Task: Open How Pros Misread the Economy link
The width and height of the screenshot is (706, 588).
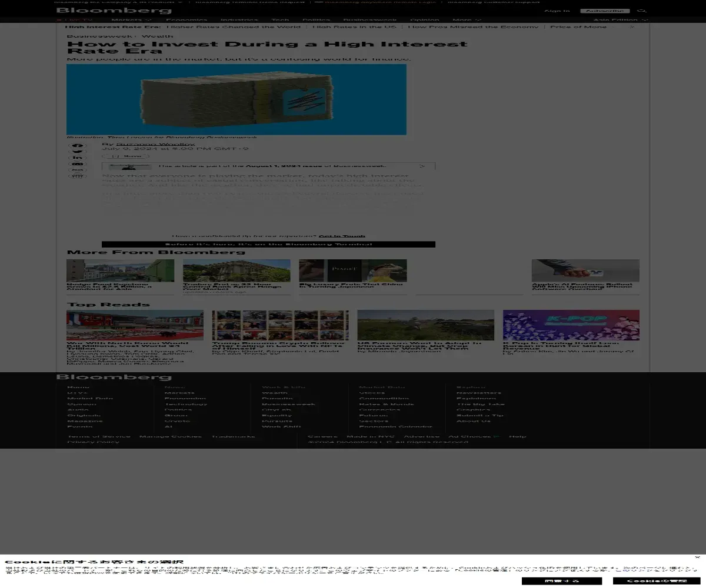Action: click(x=473, y=27)
